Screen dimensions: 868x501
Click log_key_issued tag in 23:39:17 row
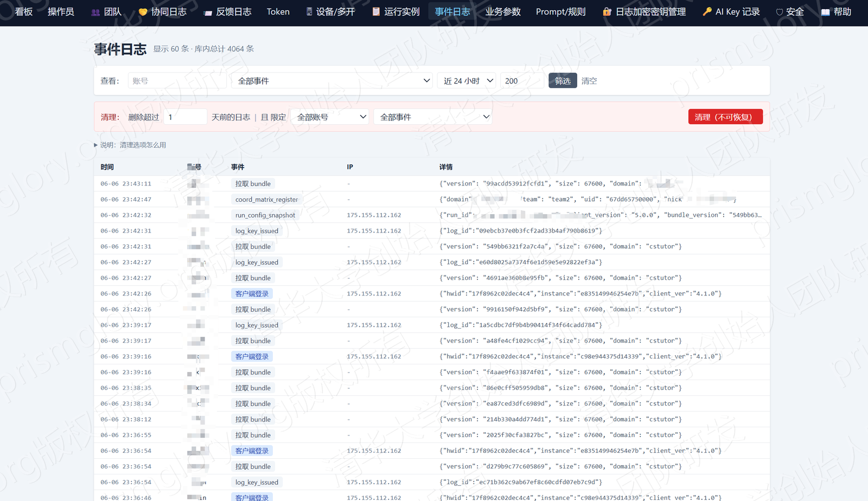click(x=257, y=325)
